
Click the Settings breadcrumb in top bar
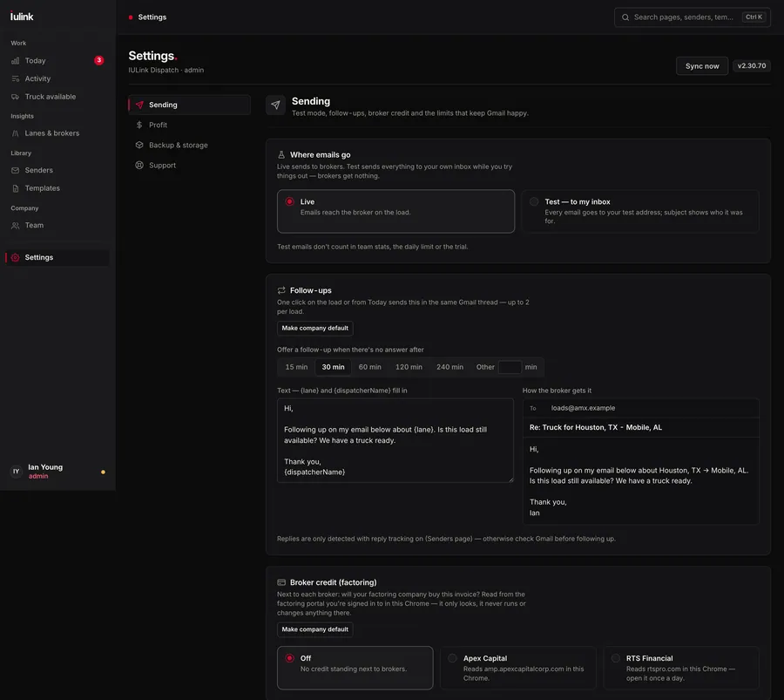coord(152,17)
